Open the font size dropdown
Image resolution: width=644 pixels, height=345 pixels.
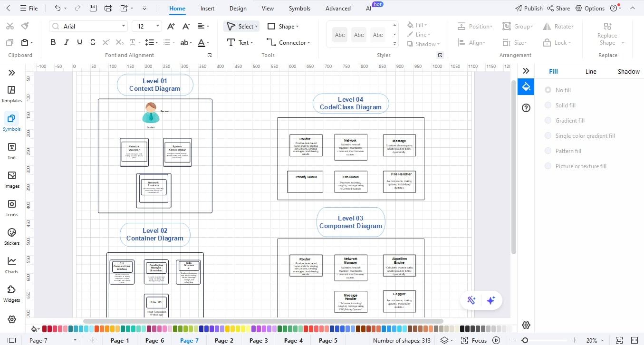click(x=157, y=26)
